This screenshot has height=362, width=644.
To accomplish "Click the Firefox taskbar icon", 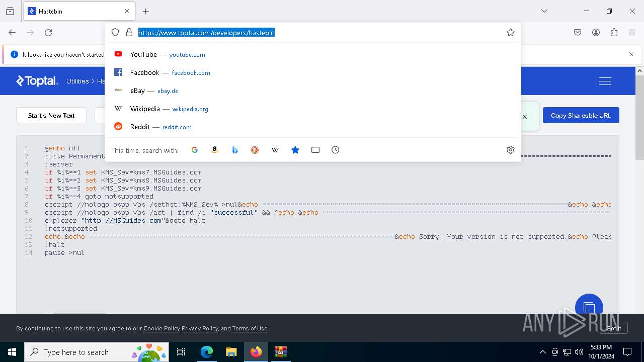I will coord(256,352).
